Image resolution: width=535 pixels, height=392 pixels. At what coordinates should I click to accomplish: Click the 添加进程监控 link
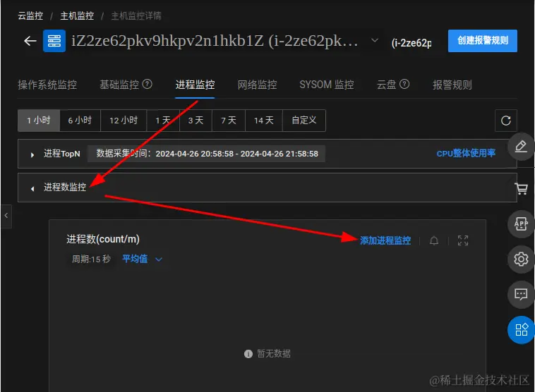click(385, 240)
